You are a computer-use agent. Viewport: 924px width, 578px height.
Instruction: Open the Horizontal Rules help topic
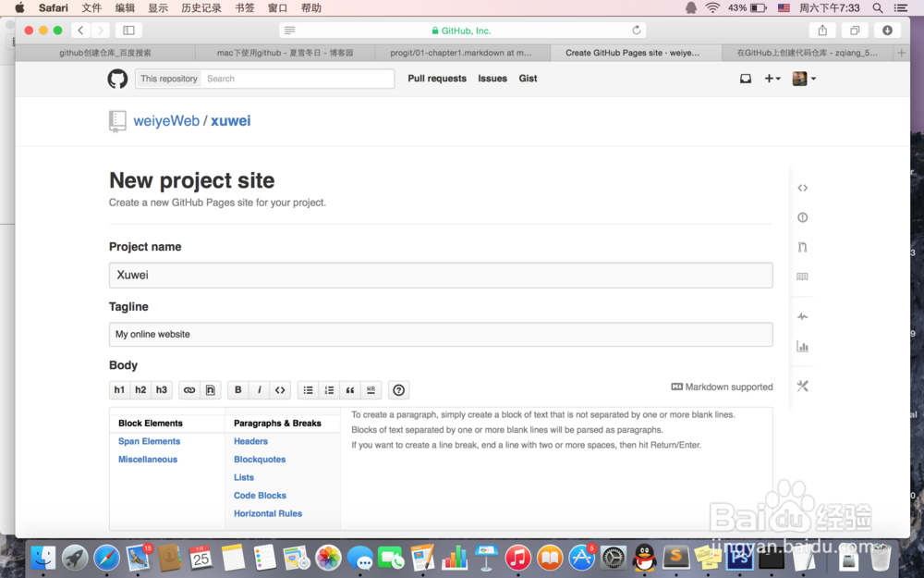click(268, 513)
